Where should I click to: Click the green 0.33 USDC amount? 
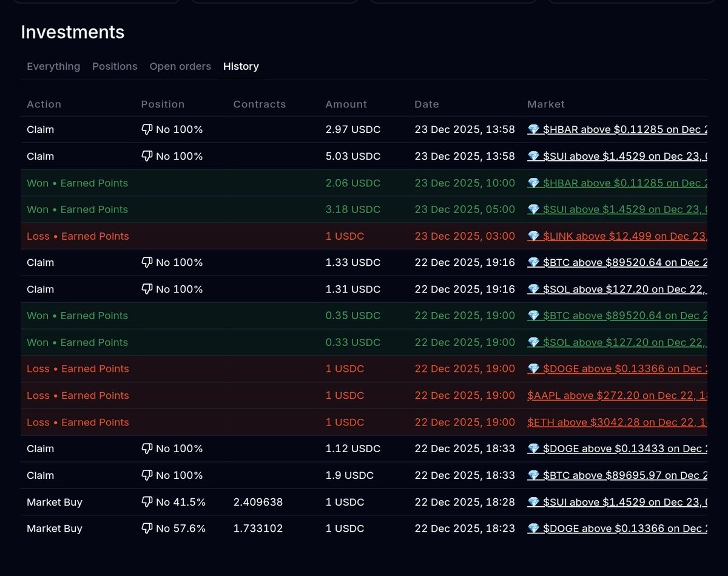tap(353, 342)
